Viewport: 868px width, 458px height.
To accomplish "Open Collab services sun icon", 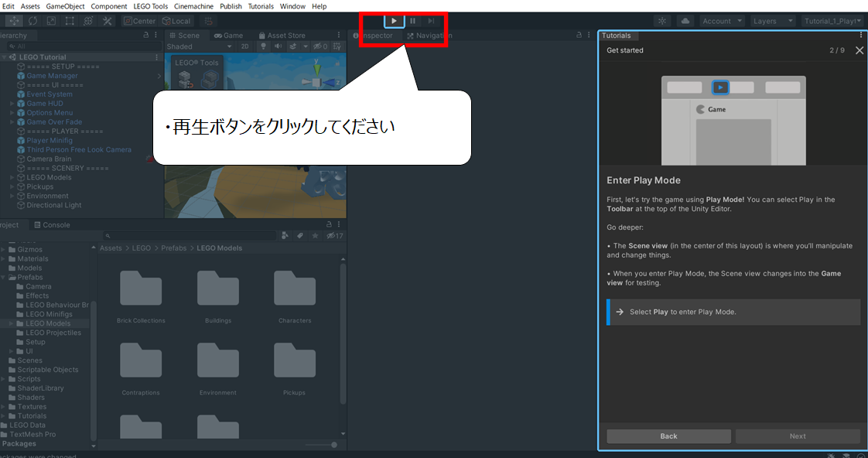I will (x=662, y=21).
